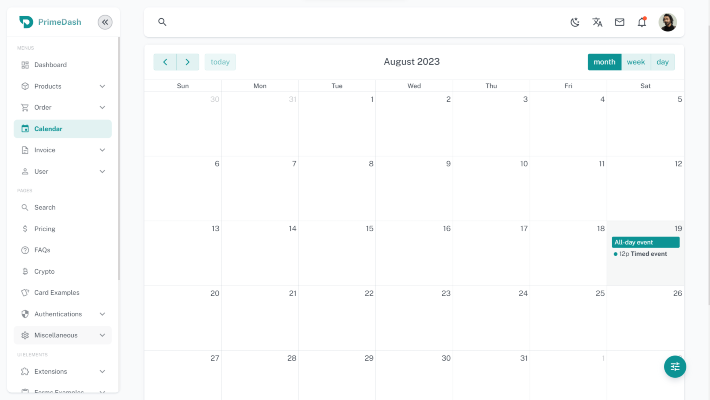Click the today button

pos(220,62)
